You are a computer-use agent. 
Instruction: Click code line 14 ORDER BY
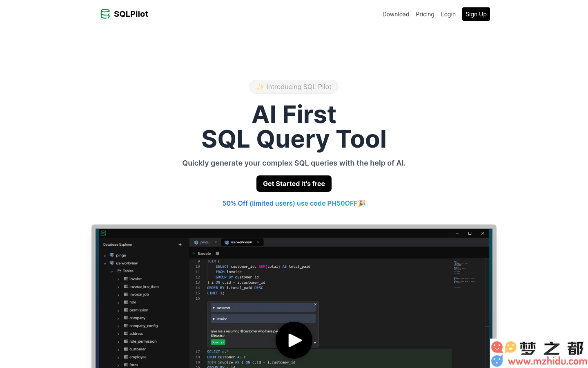(235, 288)
